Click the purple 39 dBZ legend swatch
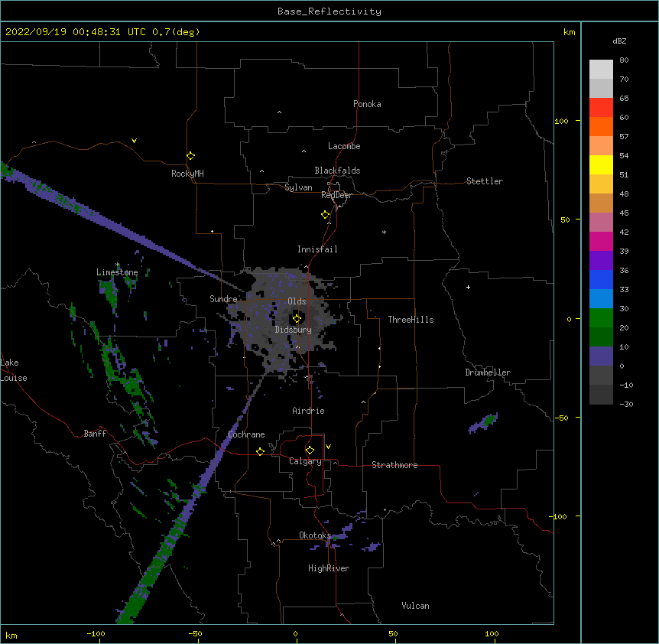659x644 pixels. [601, 260]
